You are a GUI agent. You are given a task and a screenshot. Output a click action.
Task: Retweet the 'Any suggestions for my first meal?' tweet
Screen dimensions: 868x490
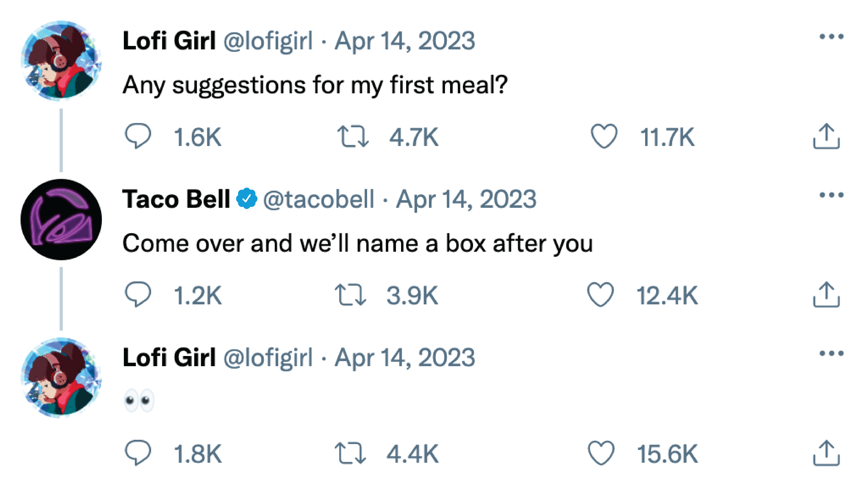[353, 137]
